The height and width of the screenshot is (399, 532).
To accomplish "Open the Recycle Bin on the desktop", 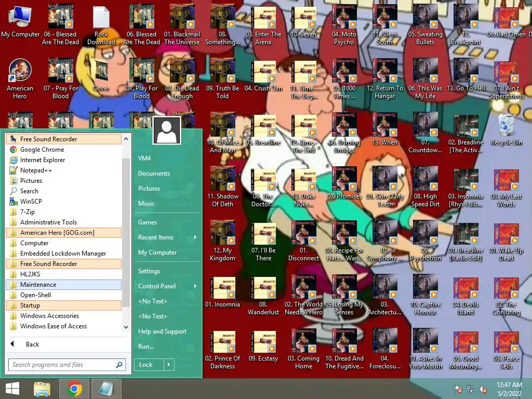I will [x=506, y=129].
